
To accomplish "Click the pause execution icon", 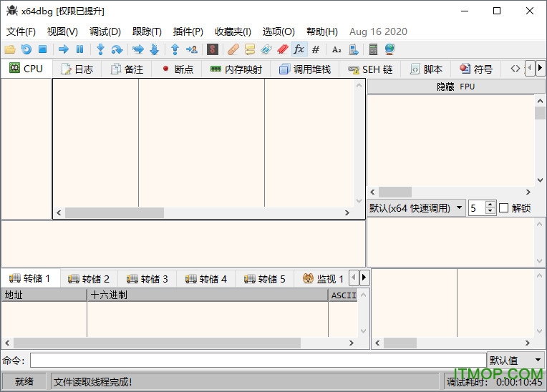I will (79, 49).
